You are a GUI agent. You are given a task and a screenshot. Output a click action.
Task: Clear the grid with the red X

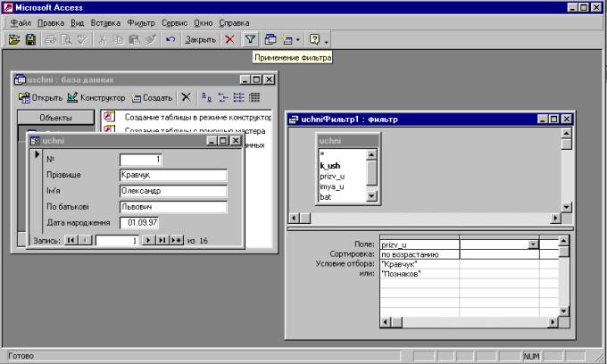[230, 39]
